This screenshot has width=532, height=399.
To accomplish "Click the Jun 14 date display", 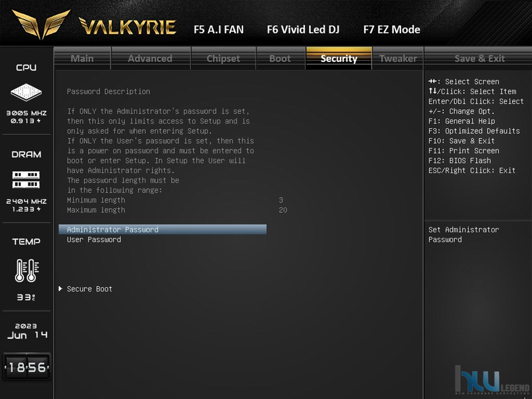I will click(27, 335).
